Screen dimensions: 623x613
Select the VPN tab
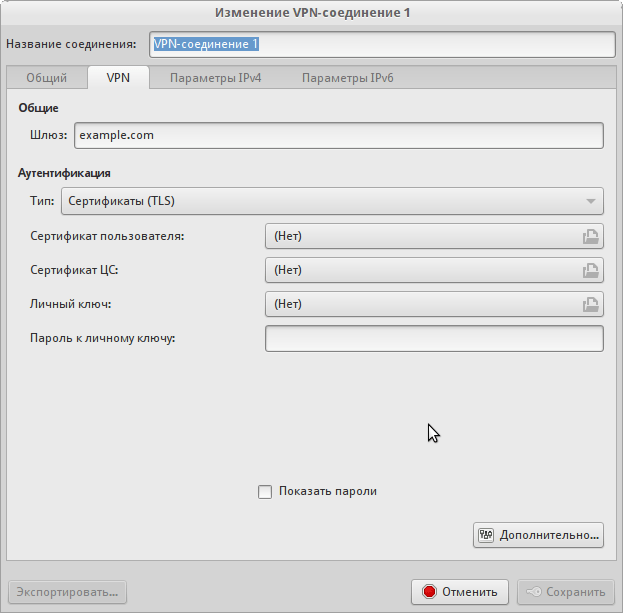118,78
